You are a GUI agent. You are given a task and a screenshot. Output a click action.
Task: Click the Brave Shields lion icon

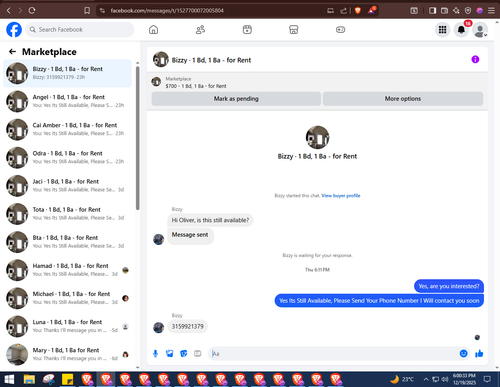coord(358,11)
